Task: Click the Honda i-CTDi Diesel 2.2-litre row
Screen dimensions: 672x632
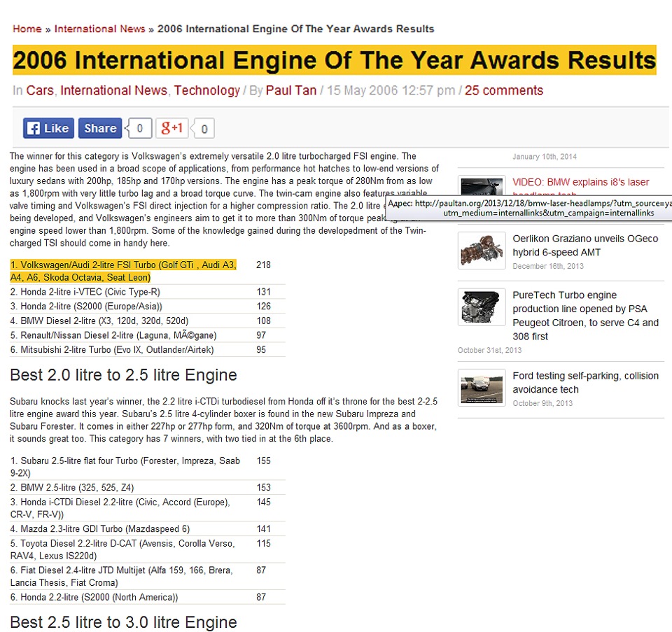Action: tap(148, 508)
